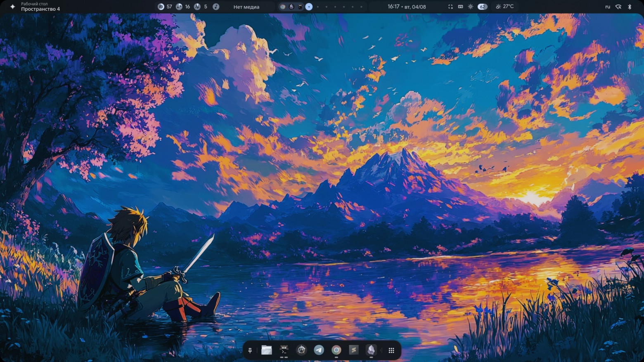The height and width of the screenshot is (362, 644).
Task: Open the clock showing 16:17 вт, 04/08
Action: [x=407, y=7]
